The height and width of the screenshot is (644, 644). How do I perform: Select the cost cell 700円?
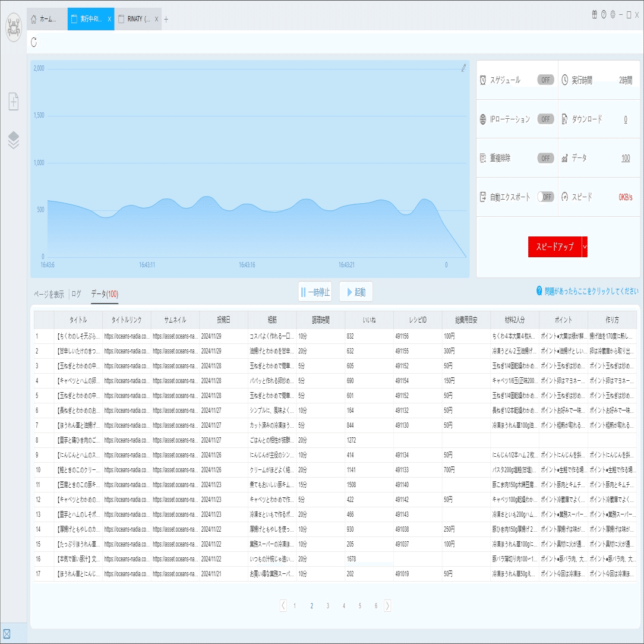pos(466,470)
